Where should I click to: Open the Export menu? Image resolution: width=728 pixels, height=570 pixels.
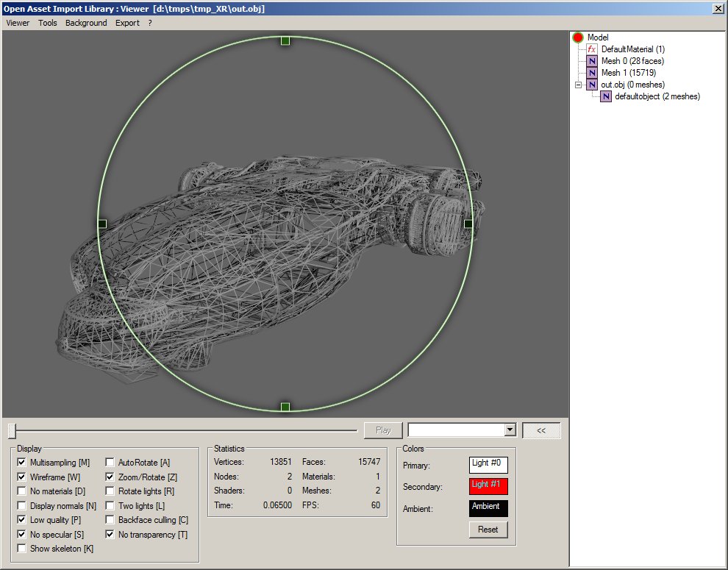point(127,23)
